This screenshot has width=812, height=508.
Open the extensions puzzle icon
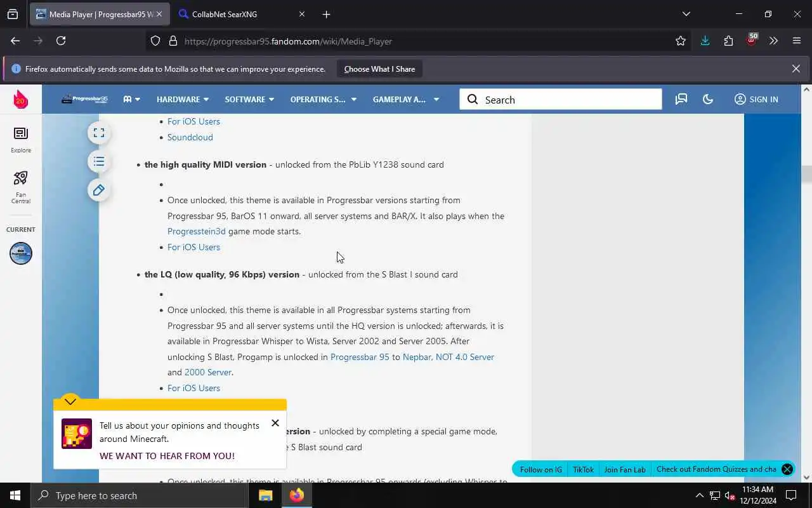coord(728,41)
